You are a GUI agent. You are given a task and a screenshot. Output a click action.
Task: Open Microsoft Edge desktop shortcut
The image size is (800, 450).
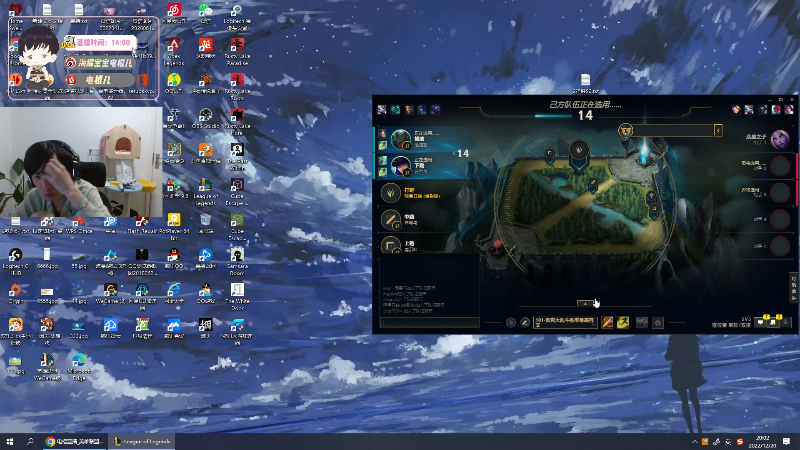79,367
